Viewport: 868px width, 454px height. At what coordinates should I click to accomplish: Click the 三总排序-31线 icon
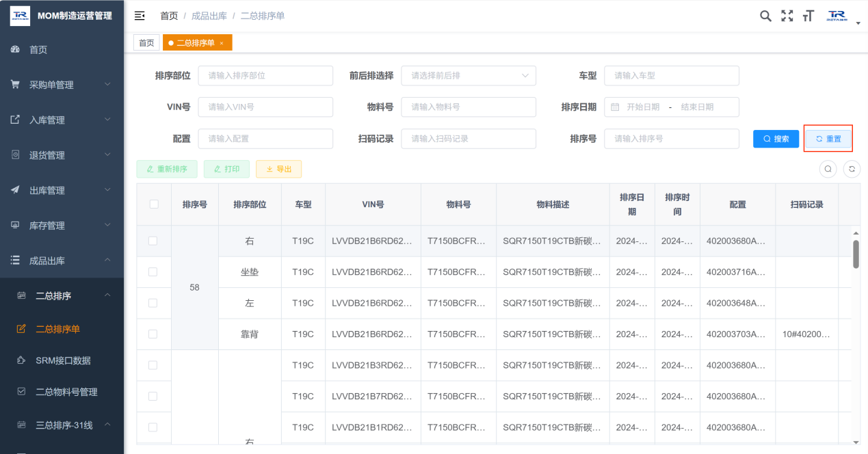click(x=21, y=425)
